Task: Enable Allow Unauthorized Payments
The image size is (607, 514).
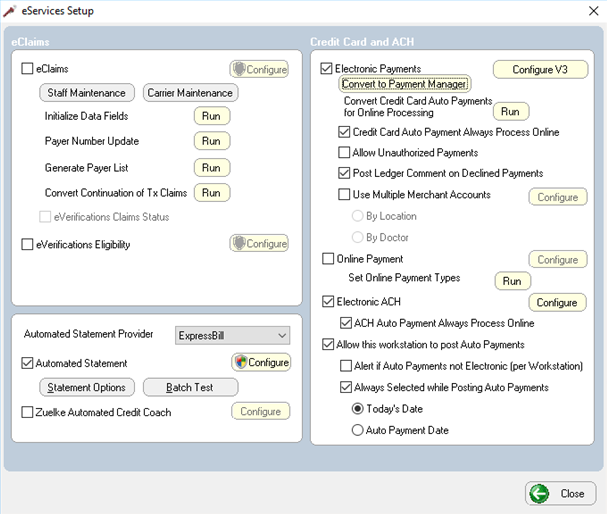Action: point(344,152)
